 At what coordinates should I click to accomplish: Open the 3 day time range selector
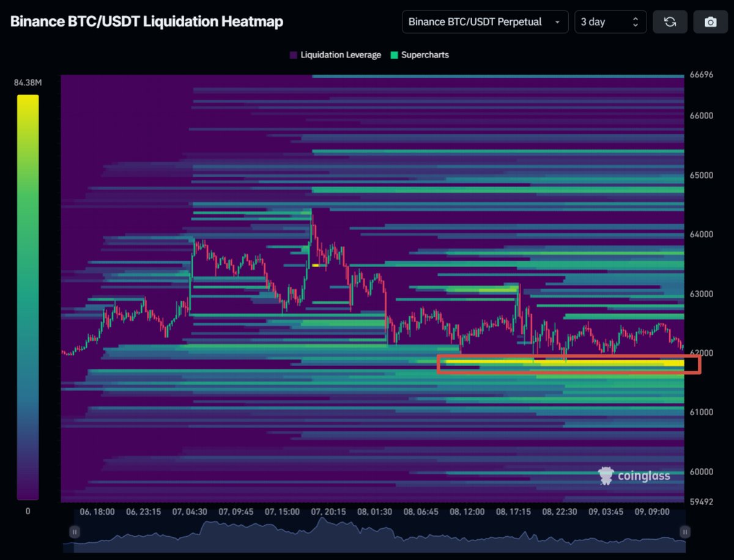coord(610,22)
